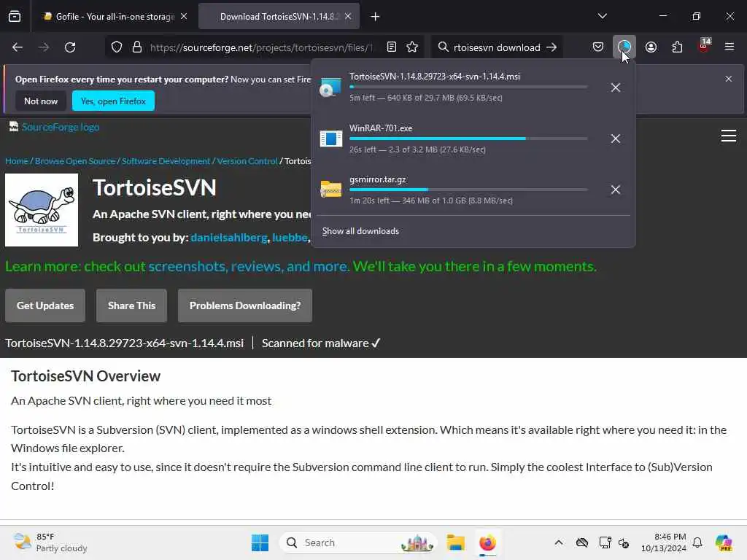Go back to the previous page
This screenshot has width=747, height=560.
18,47
